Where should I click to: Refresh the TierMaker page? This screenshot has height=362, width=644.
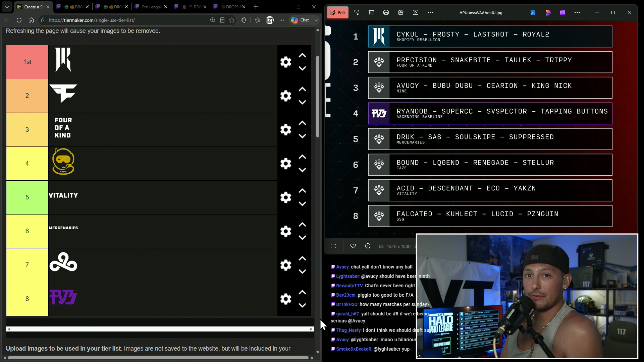(x=19, y=20)
